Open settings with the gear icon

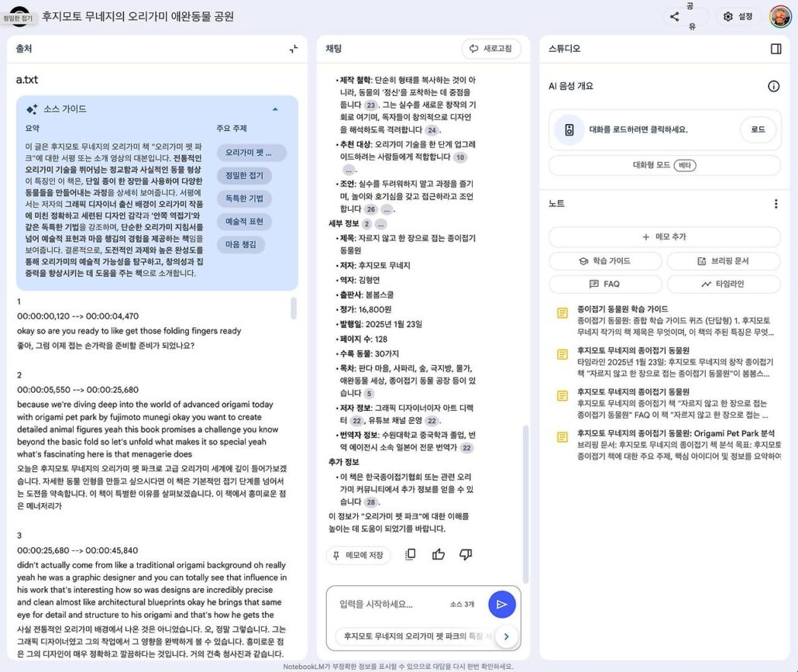[x=738, y=16]
